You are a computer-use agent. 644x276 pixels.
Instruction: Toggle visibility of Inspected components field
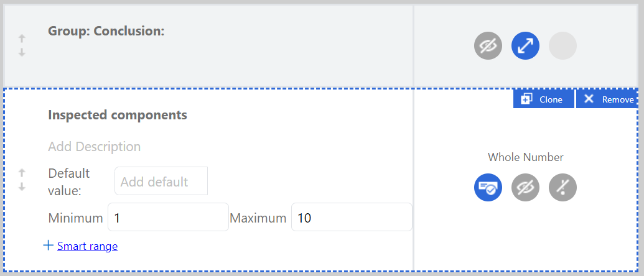point(525,187)
